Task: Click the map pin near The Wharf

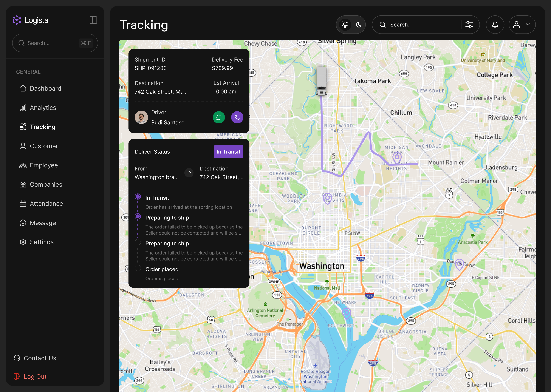Action: tap(347, 313)
